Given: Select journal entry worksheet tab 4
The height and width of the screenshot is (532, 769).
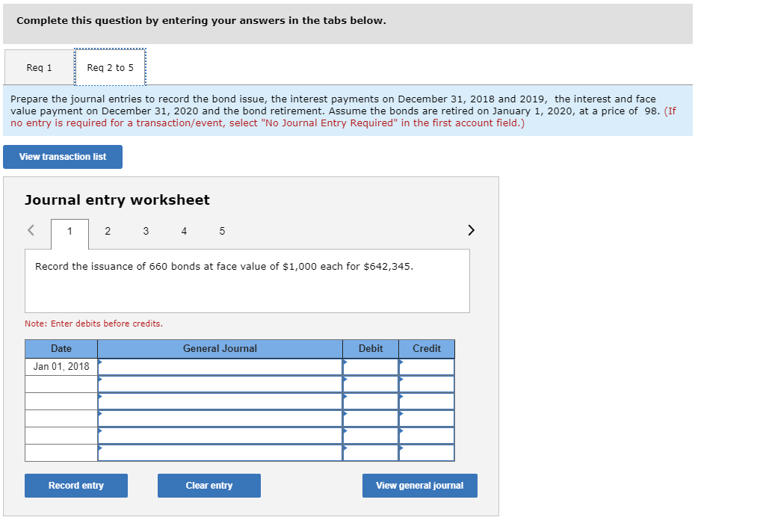Looking at the screenshot, I should [184, 231].
